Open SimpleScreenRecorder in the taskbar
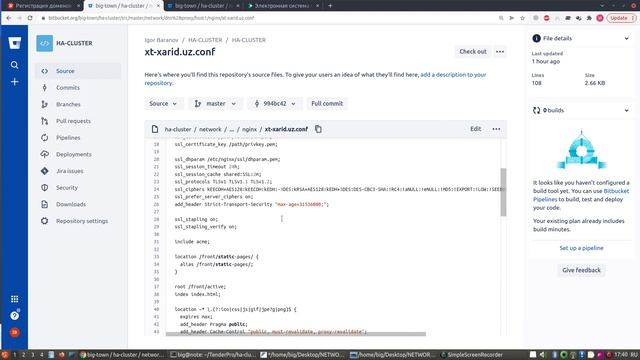This screenshot has width=640, height=360. pyautogui.click(x=472, y=355)
